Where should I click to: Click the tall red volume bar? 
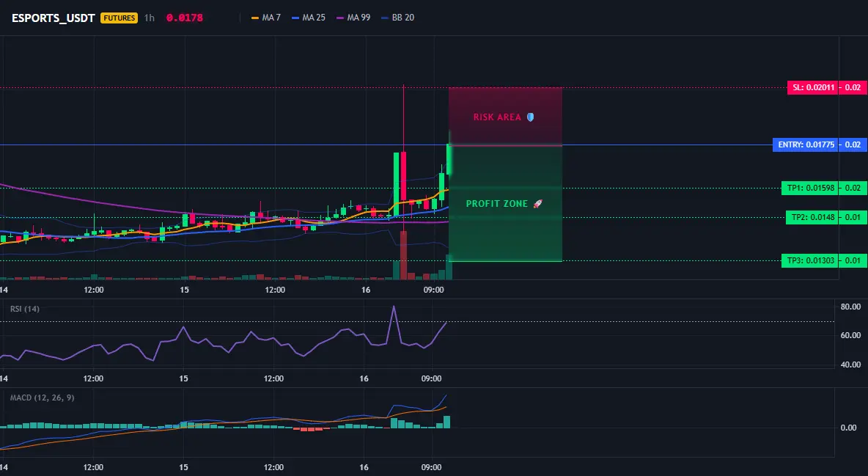tap(403, 255)
